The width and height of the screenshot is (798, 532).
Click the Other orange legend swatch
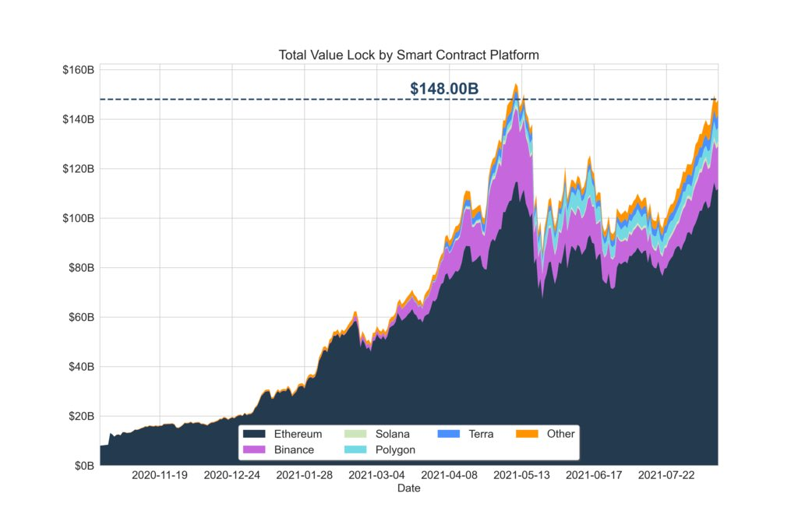(x=527, y=434)
